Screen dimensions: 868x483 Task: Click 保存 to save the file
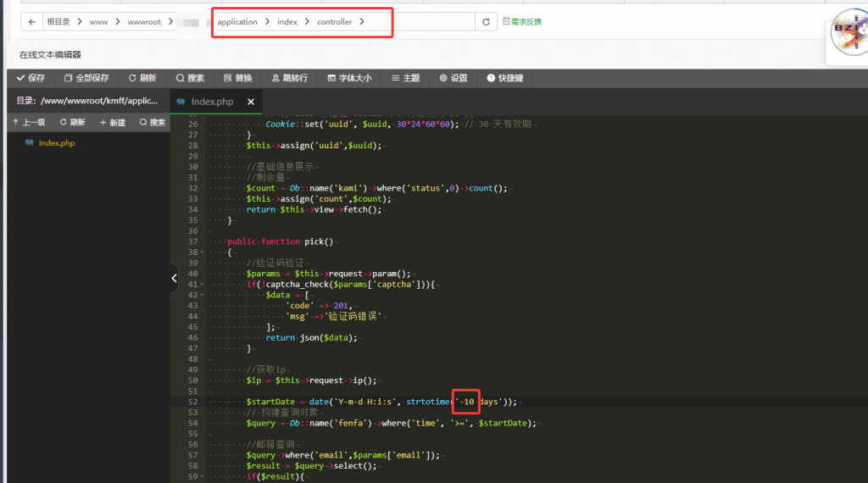click(31, 78)
